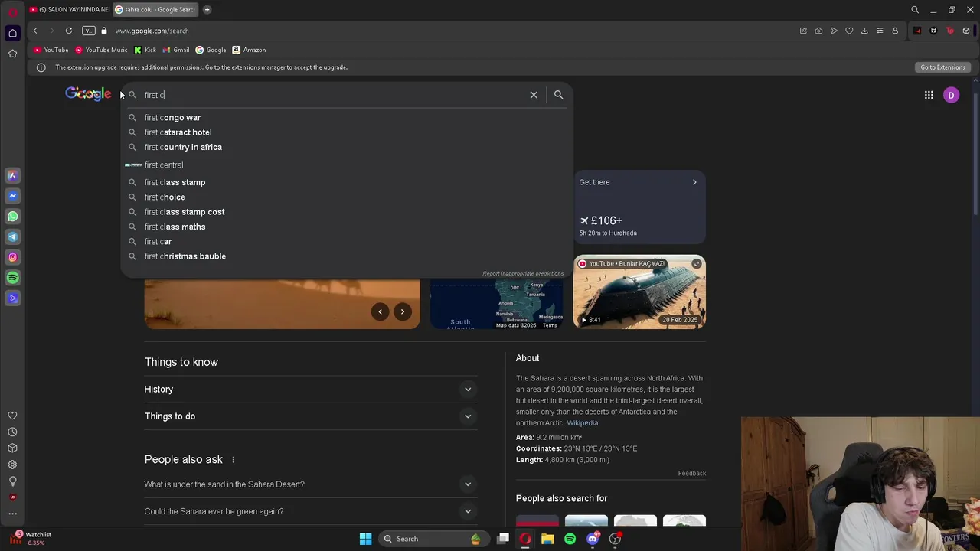The width and height of the screenshot is (980, 551).
Task: Open WhatsApp in the sidebar
Action: click(x=12, y=217)
